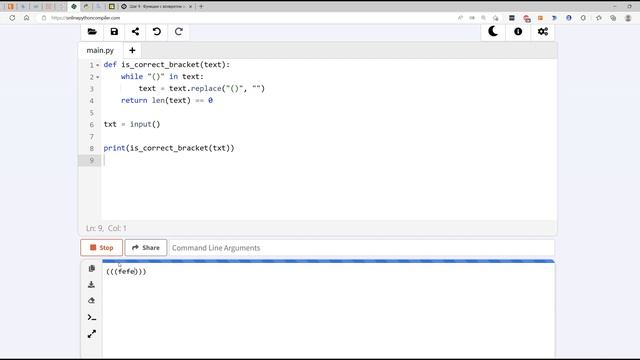Toggle dark mode with the moon icon
The image size is (640, 360).
pos(493,31)
